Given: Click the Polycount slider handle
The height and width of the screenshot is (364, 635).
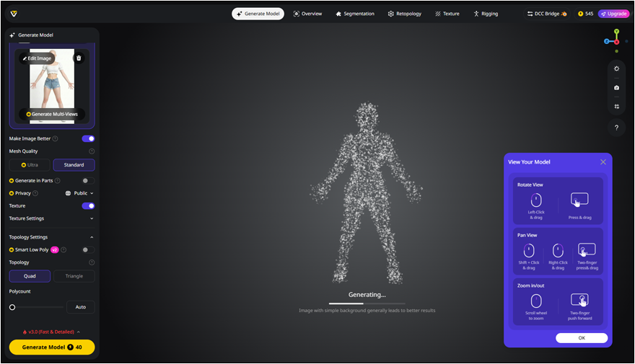Looking at the screenshot, I should 12,307.
